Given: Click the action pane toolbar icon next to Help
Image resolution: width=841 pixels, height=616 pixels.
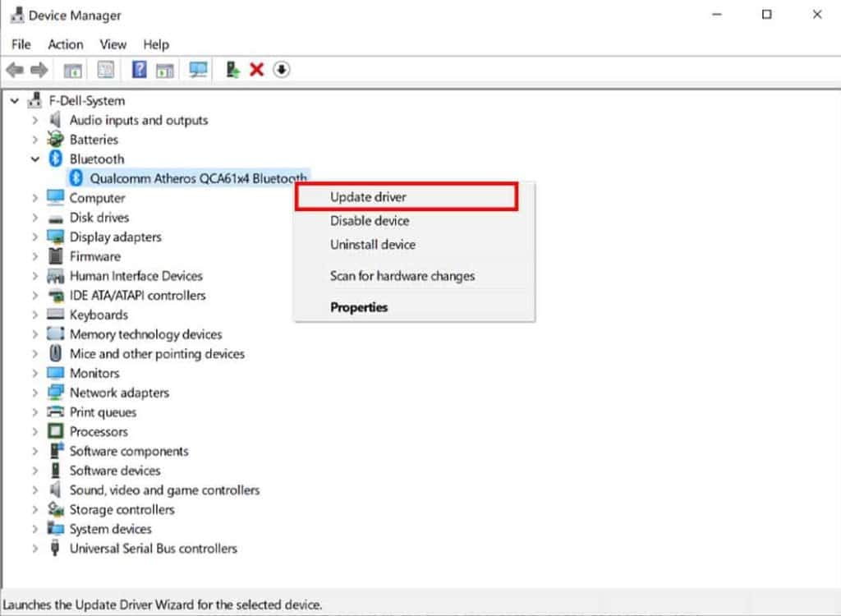Looking at the screenshot, I should 164,70.
